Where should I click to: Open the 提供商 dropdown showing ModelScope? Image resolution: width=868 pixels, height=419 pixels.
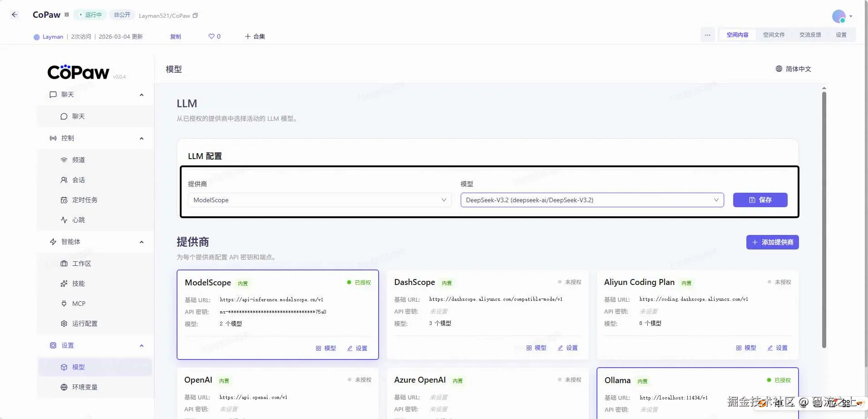[x=320, y=200]
